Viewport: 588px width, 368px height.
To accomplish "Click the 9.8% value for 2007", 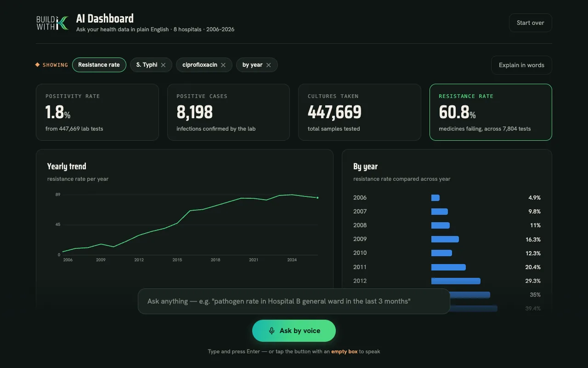I will coord(534,212).
